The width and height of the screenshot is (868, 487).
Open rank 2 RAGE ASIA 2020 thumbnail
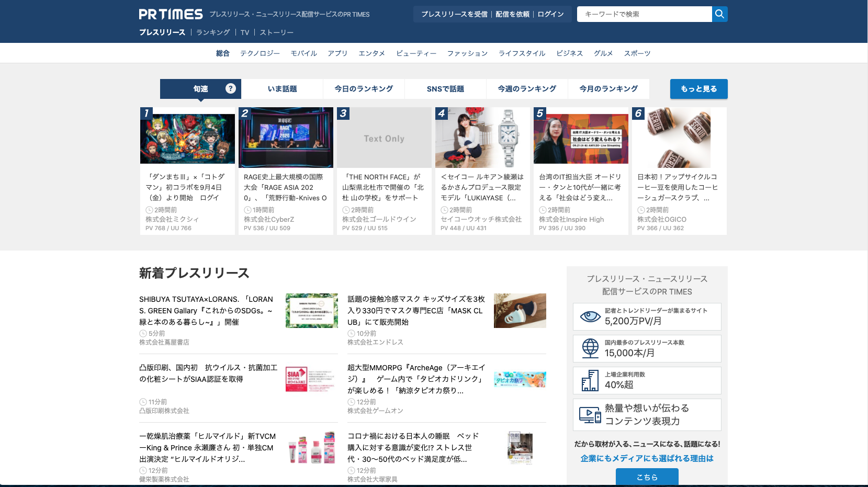point(286,138)
